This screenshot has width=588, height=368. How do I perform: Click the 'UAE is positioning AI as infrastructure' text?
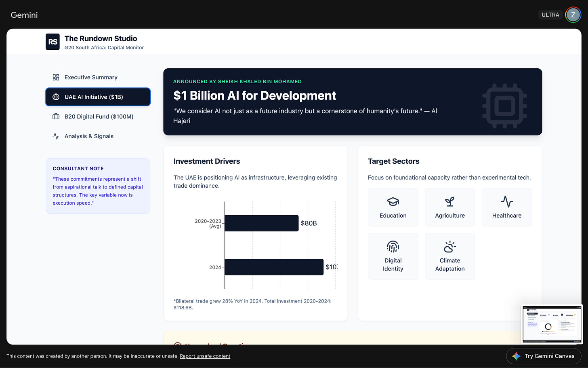pyautogui.click(x=255, y=182)
